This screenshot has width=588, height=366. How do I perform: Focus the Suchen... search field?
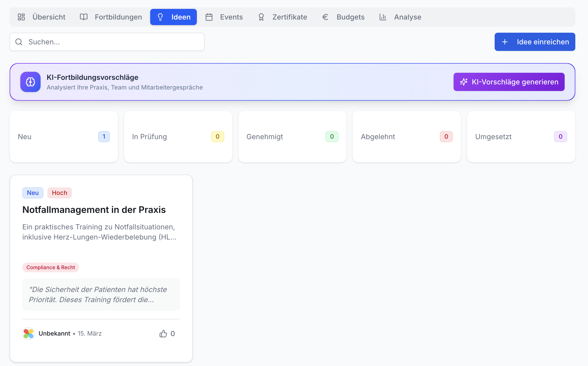click(107, 42)
